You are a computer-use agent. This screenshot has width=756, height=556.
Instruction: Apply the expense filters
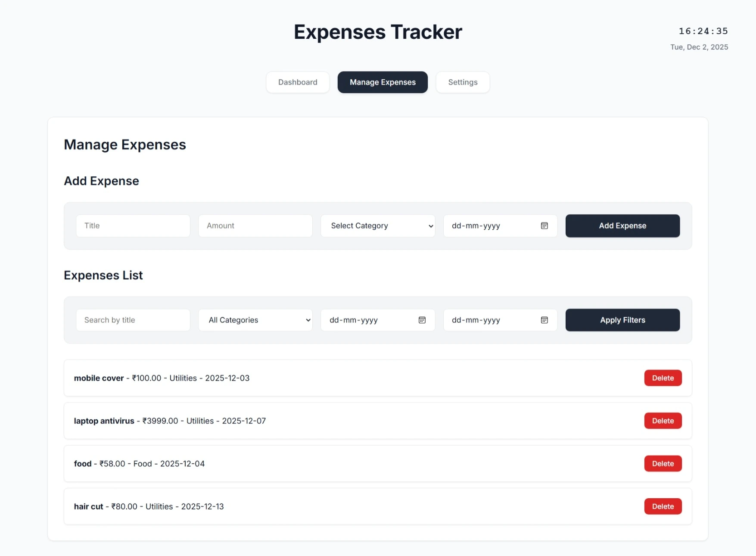coord(622,320)
